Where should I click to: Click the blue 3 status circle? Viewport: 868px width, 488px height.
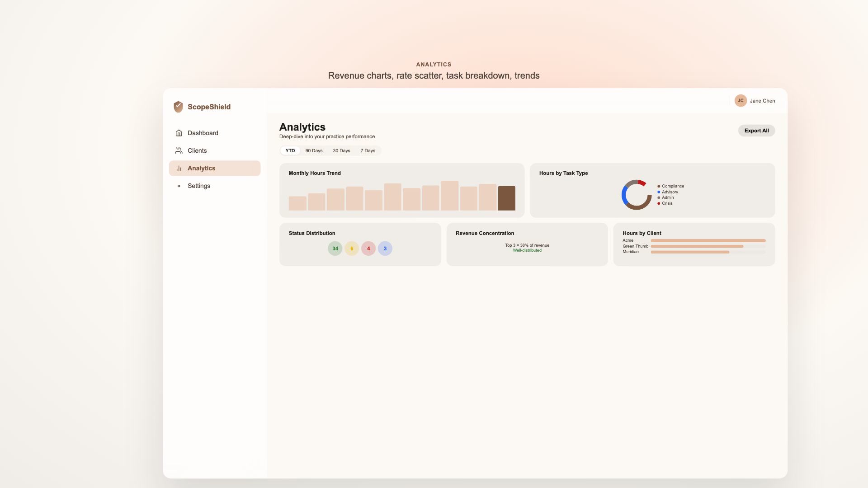(385, 249)
